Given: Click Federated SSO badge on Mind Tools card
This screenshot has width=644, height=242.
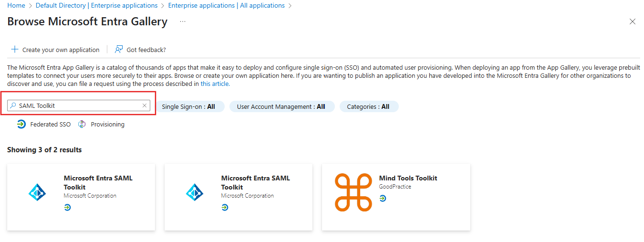Looking at the screenshot, I should (383, 198).
